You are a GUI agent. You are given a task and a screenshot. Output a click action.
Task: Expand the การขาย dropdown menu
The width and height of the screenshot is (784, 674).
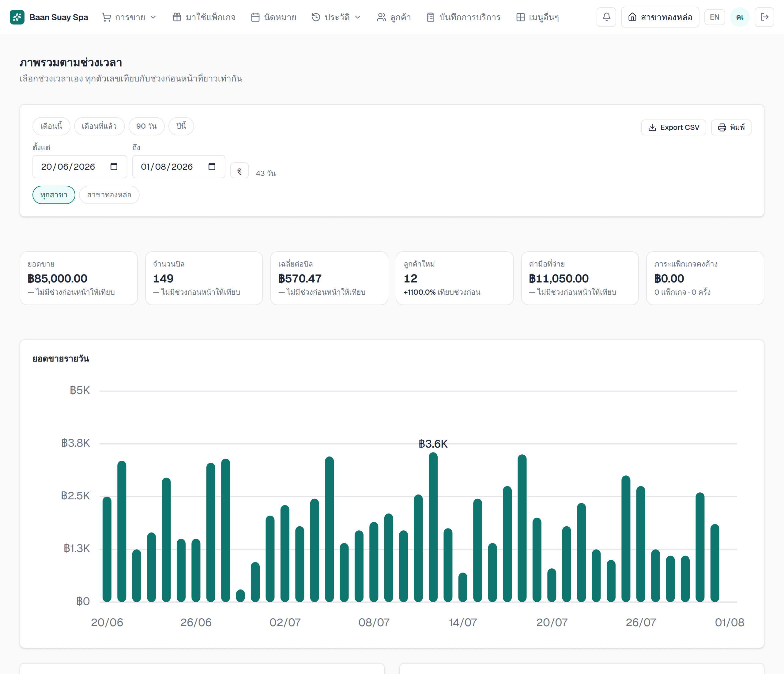129,17
